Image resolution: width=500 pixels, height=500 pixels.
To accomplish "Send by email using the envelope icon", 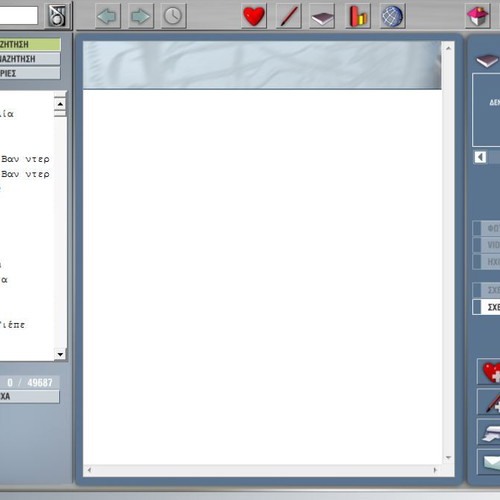I will (x=489, y=462).
